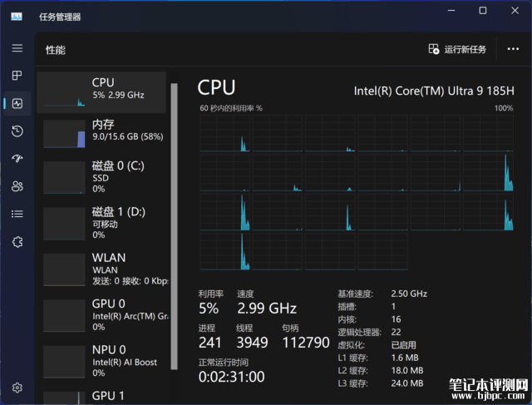Click the 逻辑处理器 value 22
Viewport: 532px width, 405px height.
pos(396,332)
